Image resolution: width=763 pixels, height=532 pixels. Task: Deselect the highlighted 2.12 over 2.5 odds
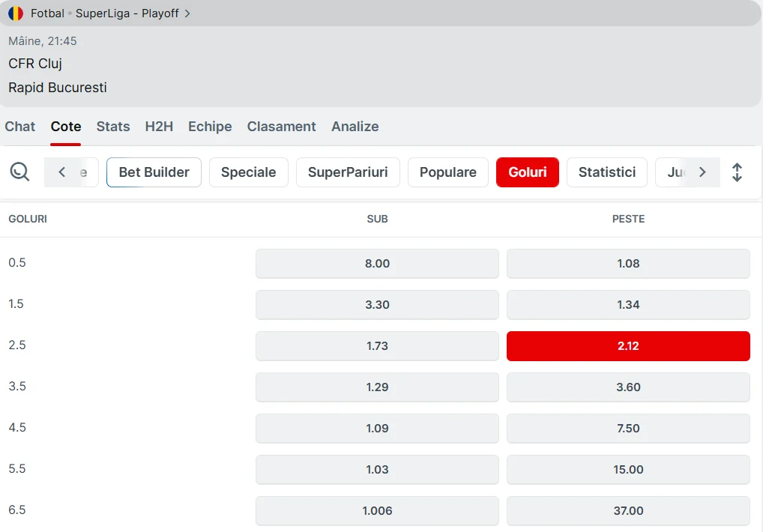[x=628, y=346]
